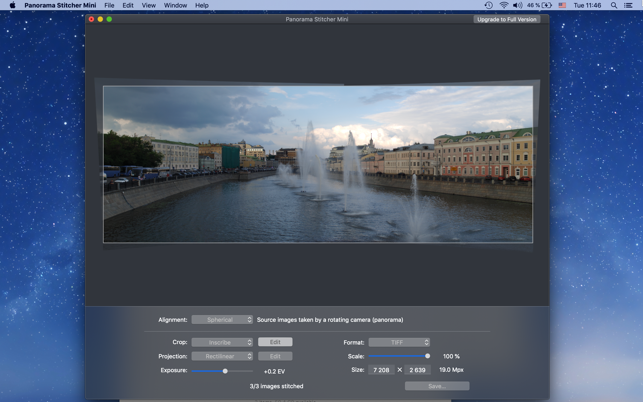Zoom the window with the green button

(x=109, y=19)
